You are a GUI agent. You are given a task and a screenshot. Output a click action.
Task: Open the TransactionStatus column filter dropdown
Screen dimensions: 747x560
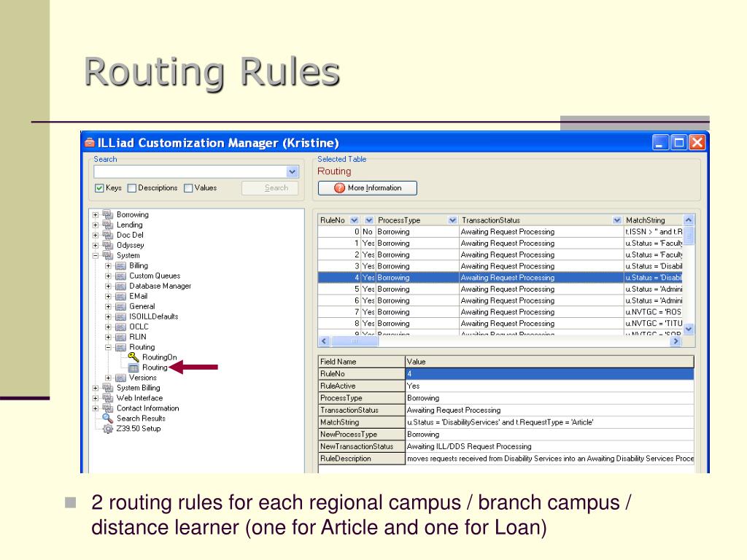coord(617,220)
